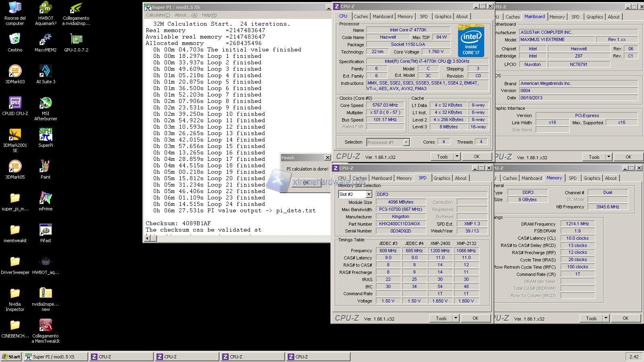Launch MSI Afterburner from the desktop

coord(45,103)
